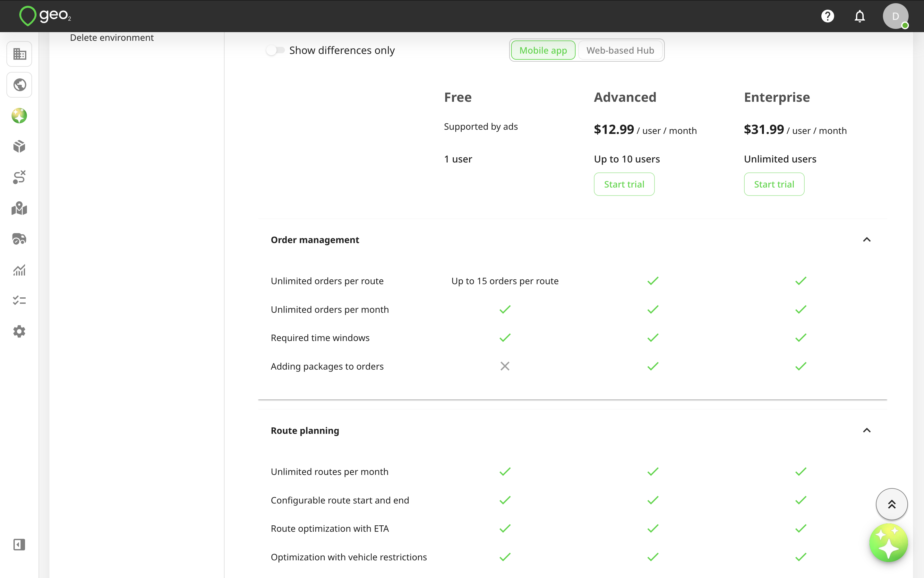Open the company building sidebar icon
The image size is (924, 578).
20,54
